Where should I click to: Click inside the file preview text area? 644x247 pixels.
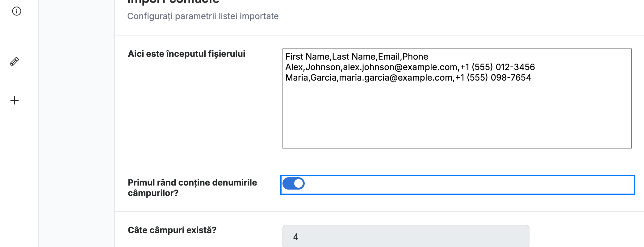click(x=457, y=98)
